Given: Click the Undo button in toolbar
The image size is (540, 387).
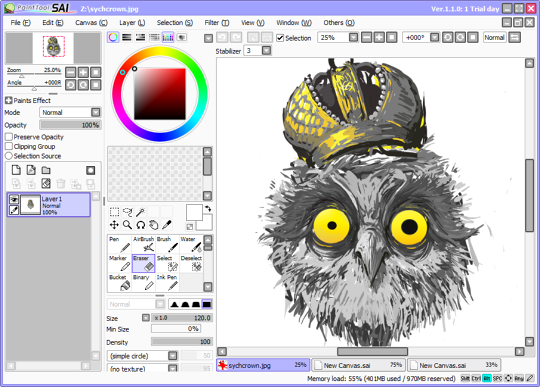Looking at the screenshot, I should point(222,38).
